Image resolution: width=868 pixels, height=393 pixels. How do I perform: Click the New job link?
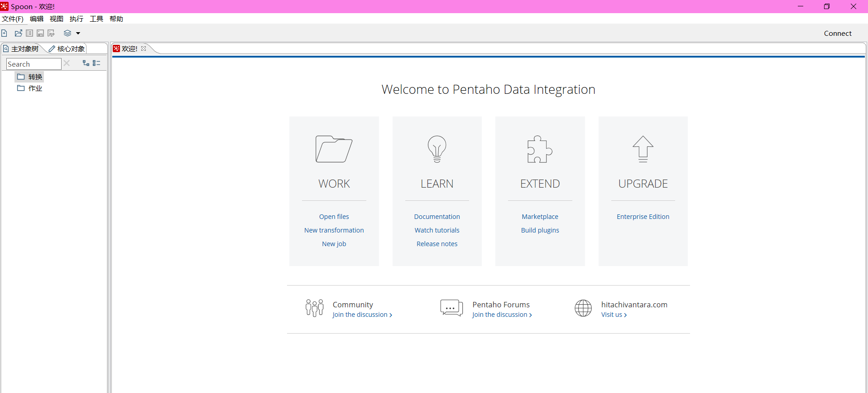point(334,244)
